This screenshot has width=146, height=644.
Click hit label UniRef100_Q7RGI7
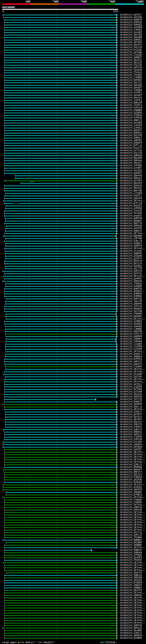coord(131,411)
